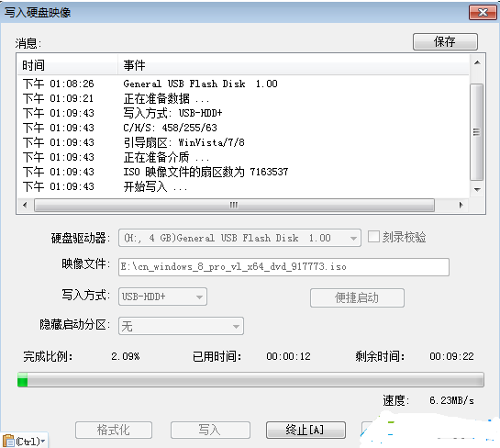500x448 pixels.
Task: Select the '写入方式: USB-HDD+' log row
Action: click(x=244, y=113)
